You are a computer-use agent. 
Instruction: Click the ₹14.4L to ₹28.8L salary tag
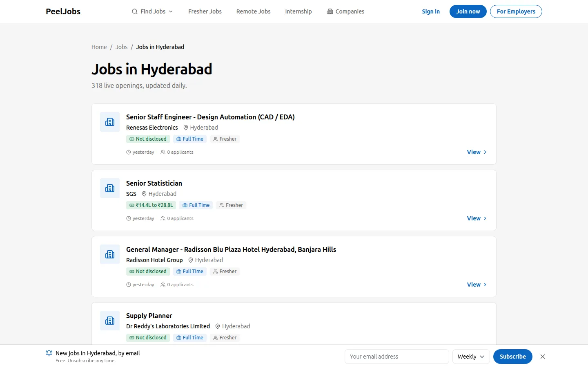tap(151, 205)
